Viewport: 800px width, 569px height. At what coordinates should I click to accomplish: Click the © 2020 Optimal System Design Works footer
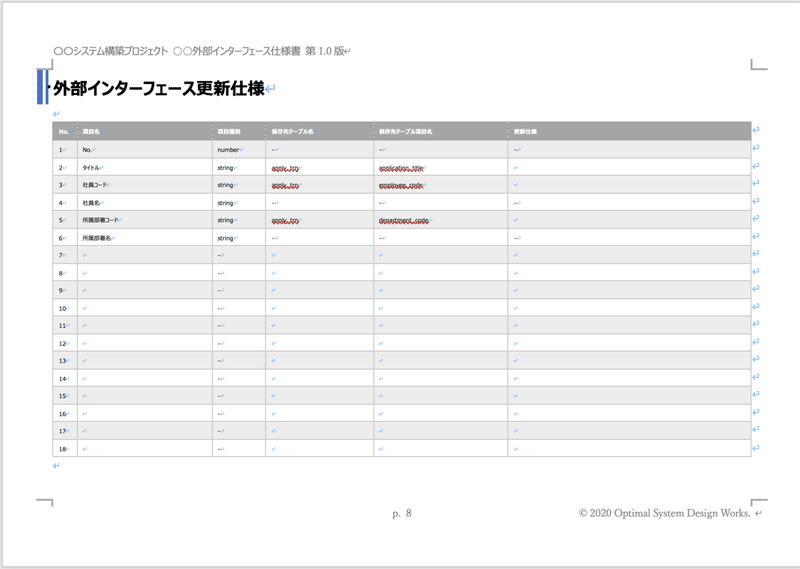pos(664,513)
